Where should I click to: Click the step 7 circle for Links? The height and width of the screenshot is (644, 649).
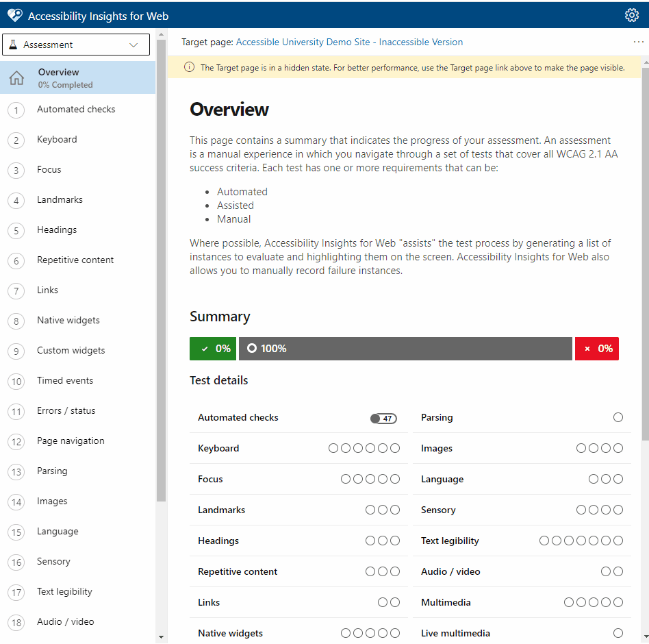[x=16, y=291]
